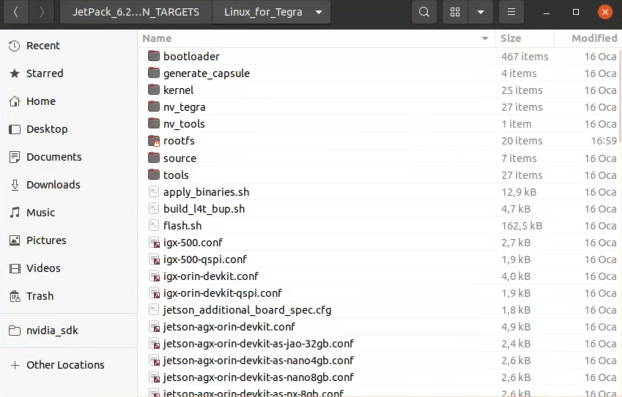Go back using the back arrow

16,12
